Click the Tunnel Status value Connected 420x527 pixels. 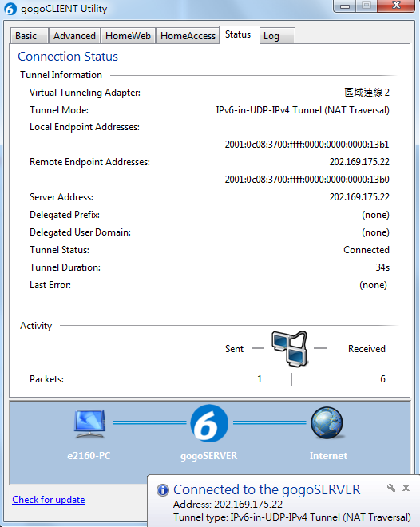pyautogui.click(x=367, y=250)
